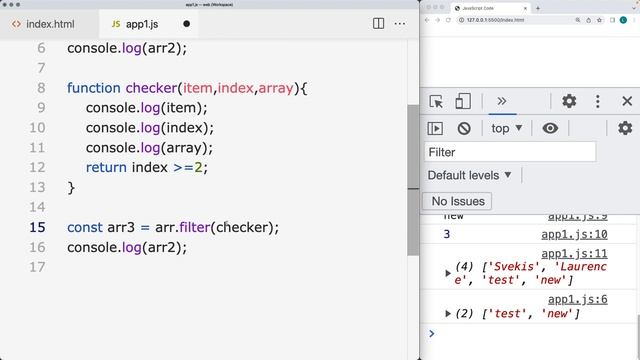Expand the logged array of 2 items
This screenshot has width=640, height=360.
(x=448, y=313)
